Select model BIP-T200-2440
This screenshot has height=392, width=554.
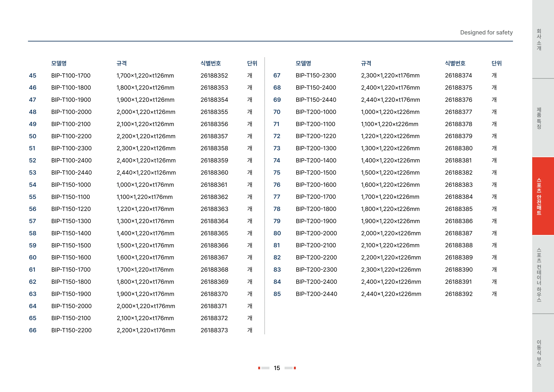(x=316, y=294)
